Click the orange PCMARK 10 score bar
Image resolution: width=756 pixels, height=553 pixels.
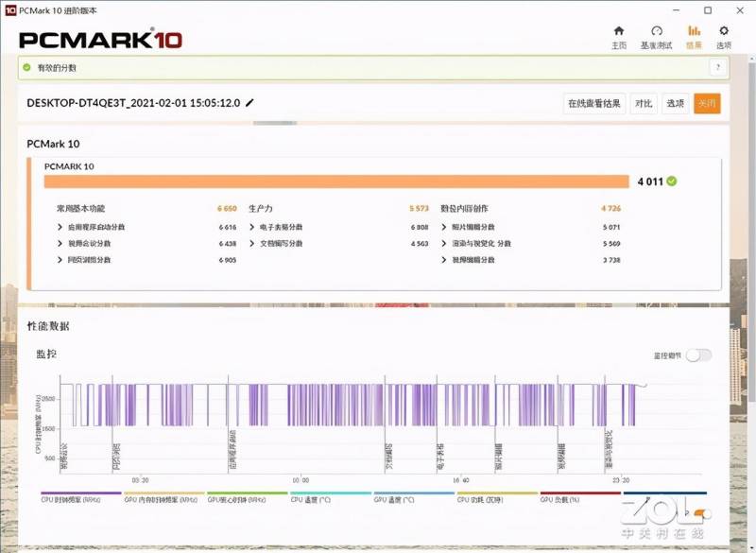tap(336, 181)
